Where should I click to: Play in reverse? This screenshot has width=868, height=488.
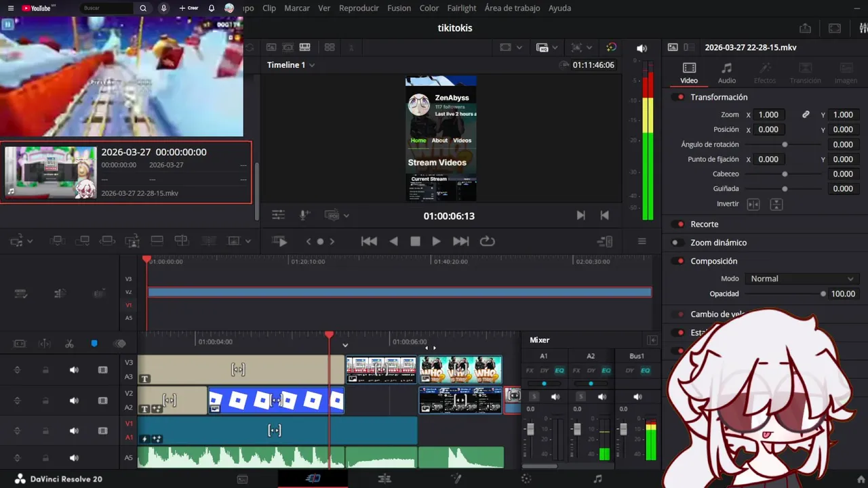(x=393, y=241)
